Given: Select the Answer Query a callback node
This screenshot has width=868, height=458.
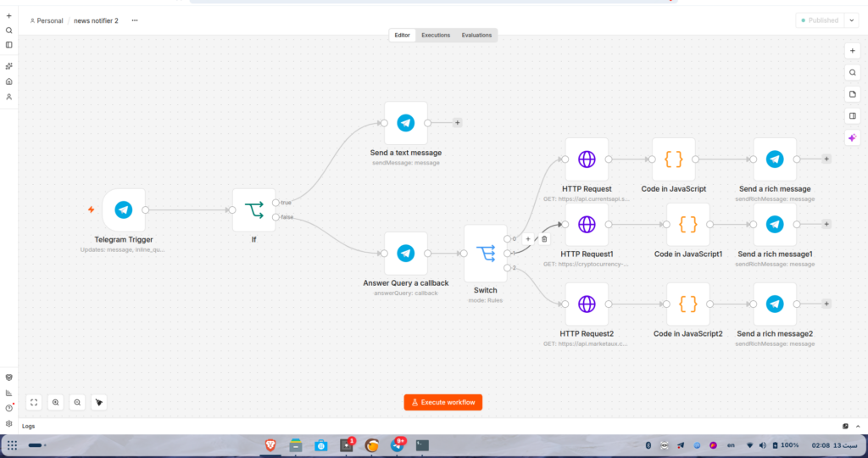Looking at the screenshot, I should click(x=406, y=253).
